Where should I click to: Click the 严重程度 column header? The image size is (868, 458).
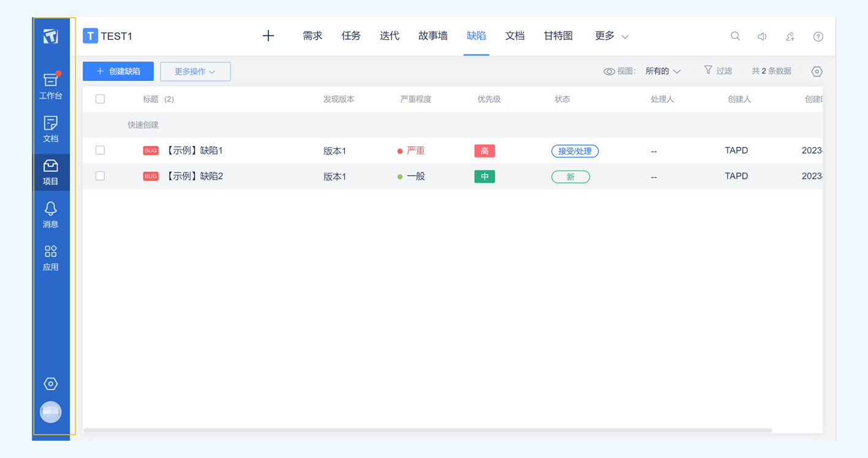(x=416, y=99)
